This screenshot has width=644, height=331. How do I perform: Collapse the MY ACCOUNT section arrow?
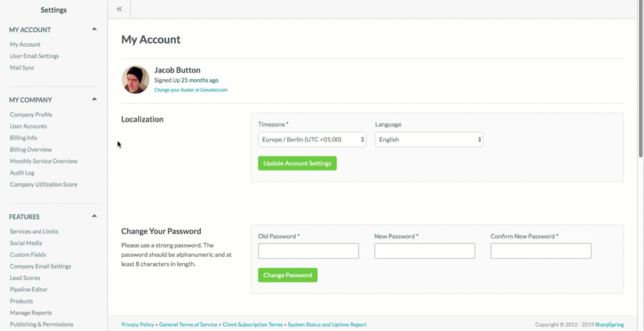[x=94, y=29]
